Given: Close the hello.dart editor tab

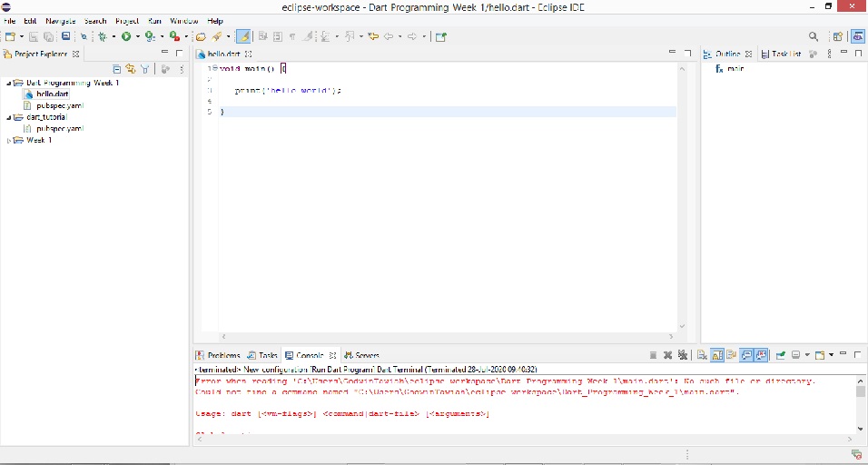Looking at the screenshot, I should (249, 54).
